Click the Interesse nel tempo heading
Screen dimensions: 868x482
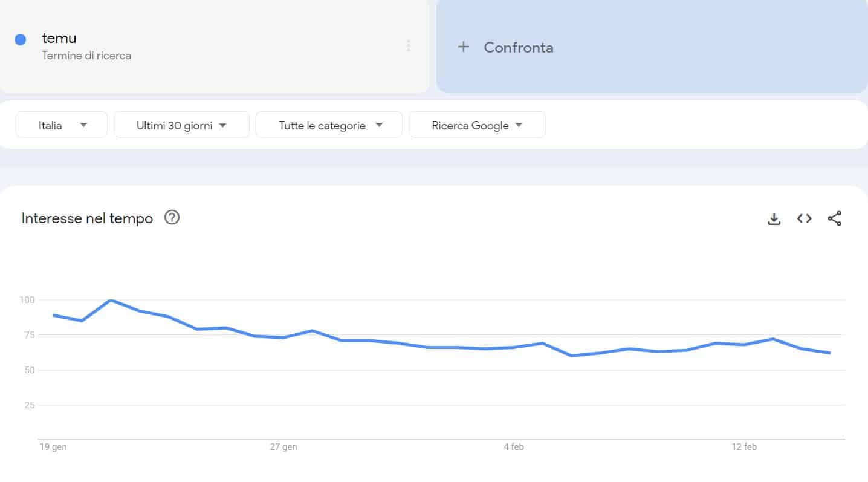[x=86, y=218]
